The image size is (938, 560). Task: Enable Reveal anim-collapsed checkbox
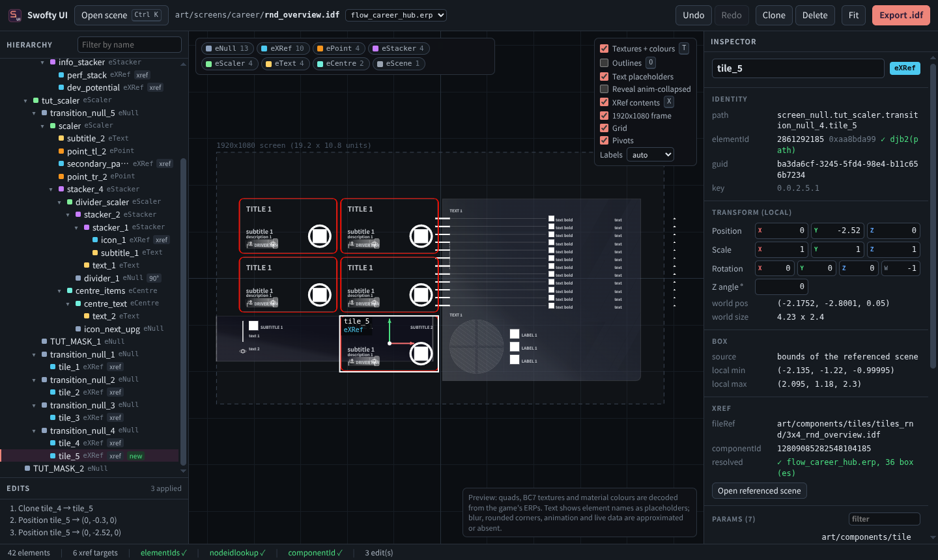(604, 89)
